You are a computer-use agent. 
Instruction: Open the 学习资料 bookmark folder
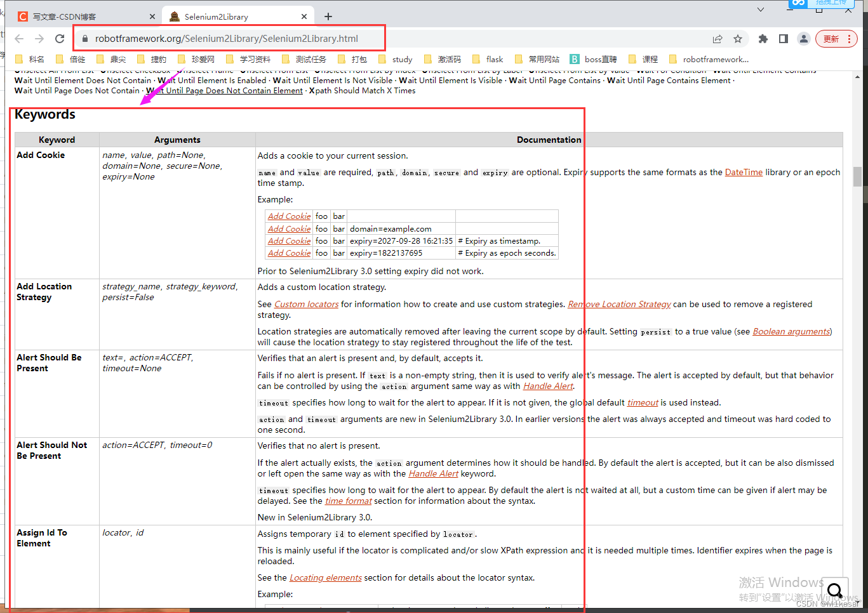click(x=248, y=59)
